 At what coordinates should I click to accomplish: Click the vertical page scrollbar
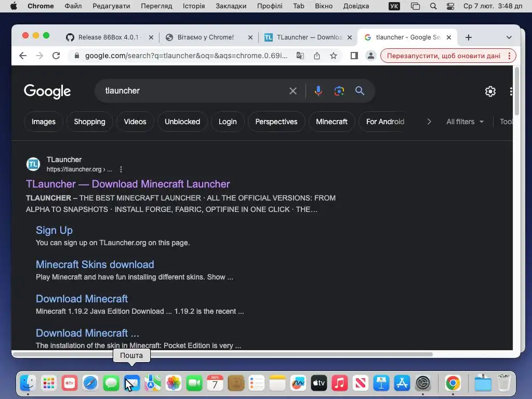click(517, 91)
